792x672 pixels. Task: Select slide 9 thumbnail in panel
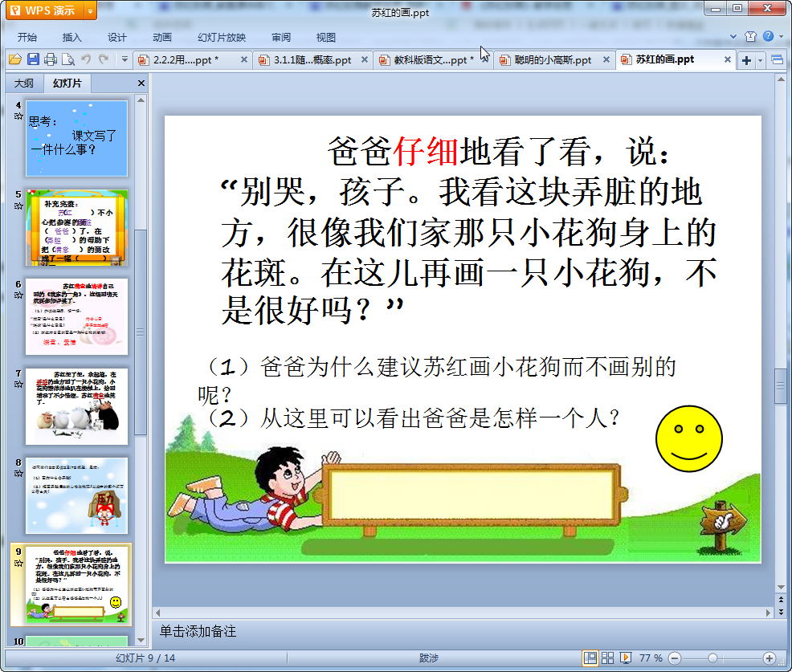coord(77,585)
